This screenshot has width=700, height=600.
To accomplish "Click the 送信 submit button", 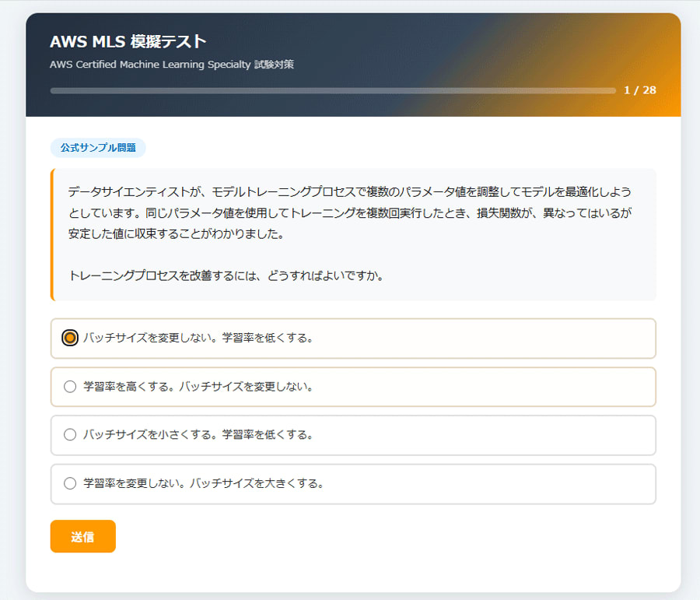I will point(83,536).
